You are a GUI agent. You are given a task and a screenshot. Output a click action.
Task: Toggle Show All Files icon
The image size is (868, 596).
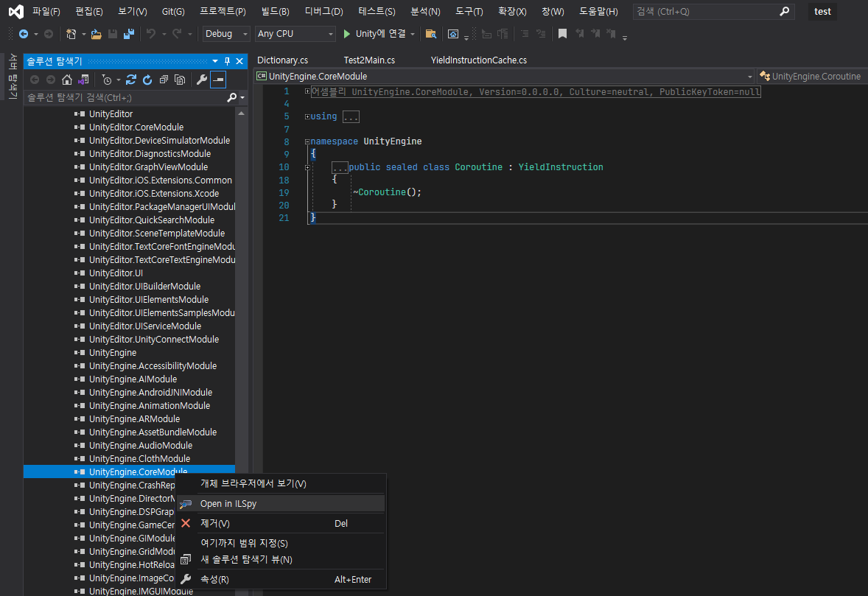click(x=179, y=80)
